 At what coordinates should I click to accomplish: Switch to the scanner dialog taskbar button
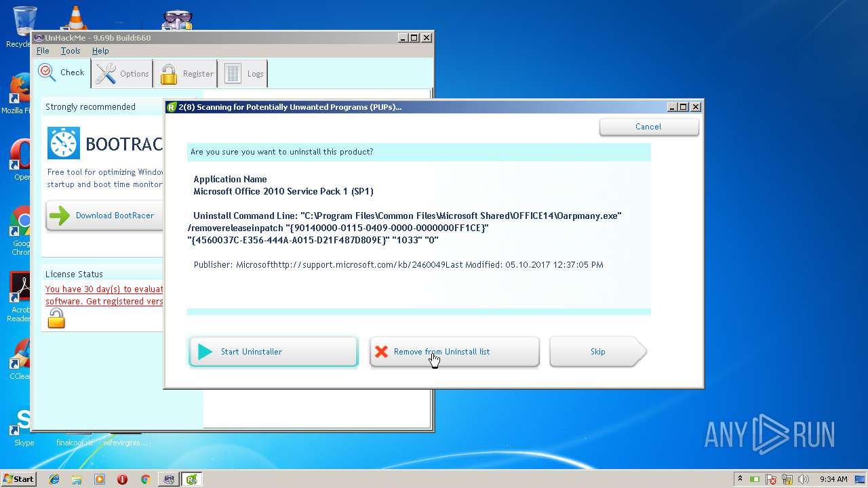[x=192, y=479]
